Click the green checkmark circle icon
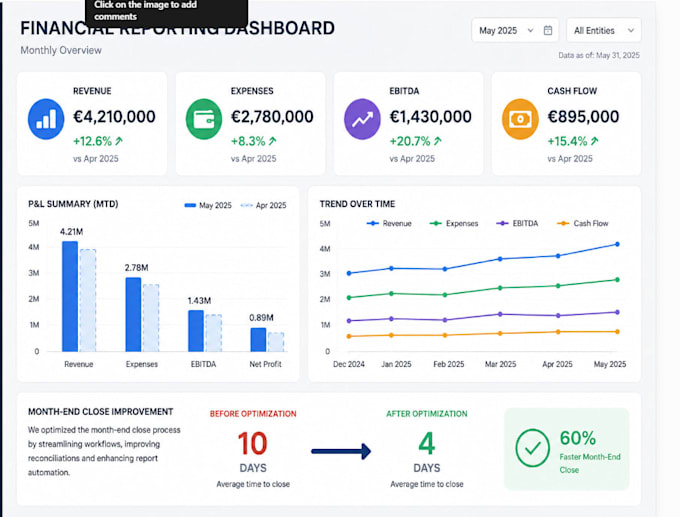Screen dimensions: 680x517 533,448
